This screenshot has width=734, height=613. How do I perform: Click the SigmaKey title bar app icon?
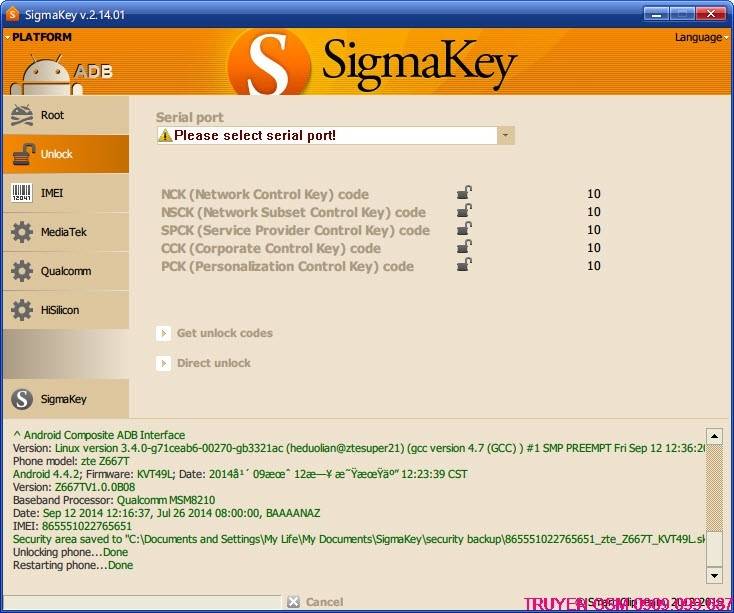[x=12, y=14]
